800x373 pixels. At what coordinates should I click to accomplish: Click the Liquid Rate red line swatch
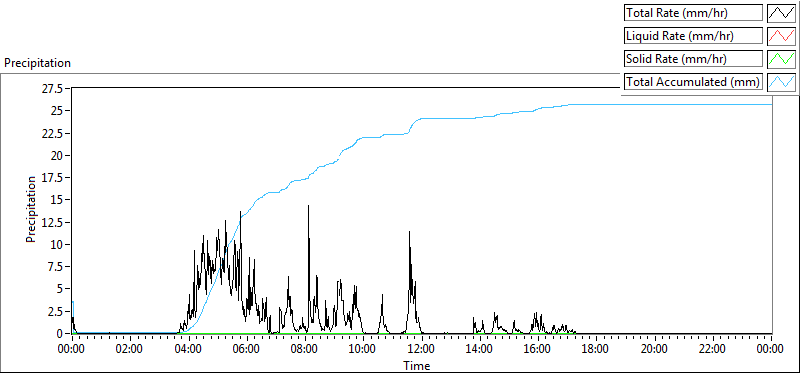point(782,35)
